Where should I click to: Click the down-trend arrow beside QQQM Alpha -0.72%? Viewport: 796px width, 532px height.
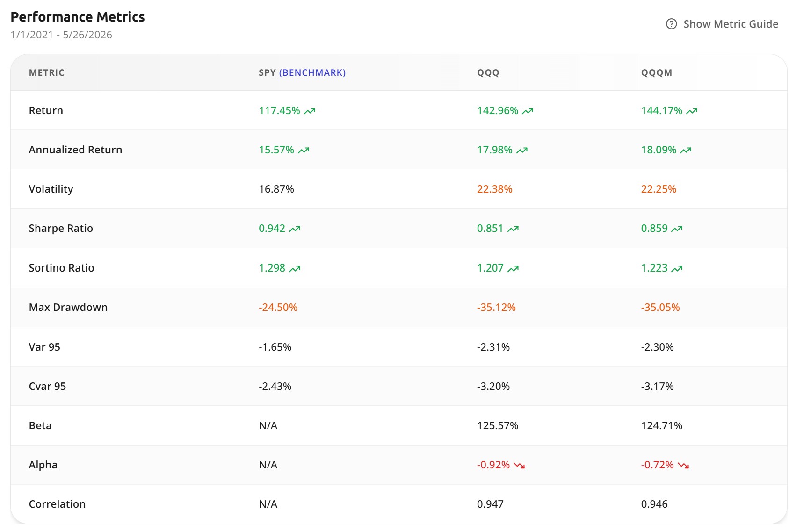[x=683, y=465]
